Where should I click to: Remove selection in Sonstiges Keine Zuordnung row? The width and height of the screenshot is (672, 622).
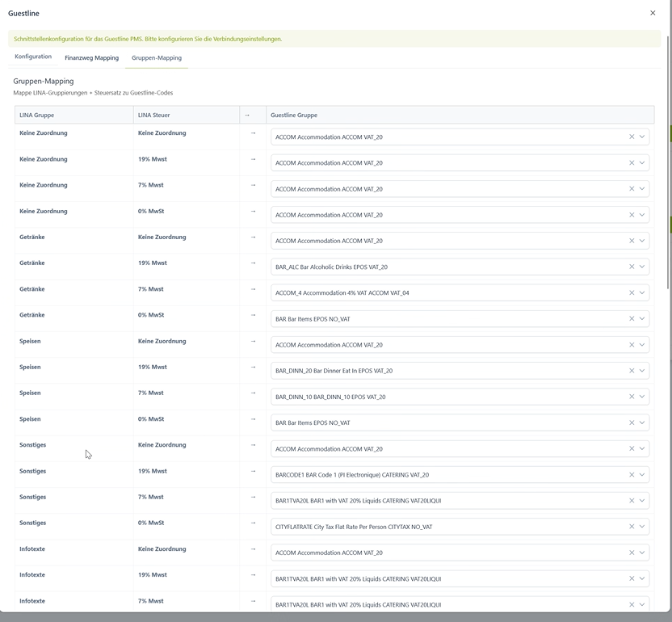pos(632,448)
